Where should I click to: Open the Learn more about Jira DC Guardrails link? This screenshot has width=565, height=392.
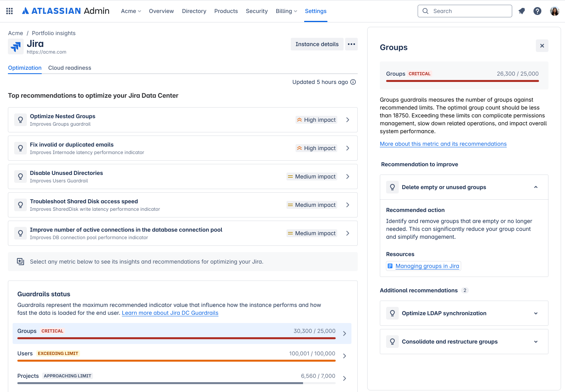170,313
